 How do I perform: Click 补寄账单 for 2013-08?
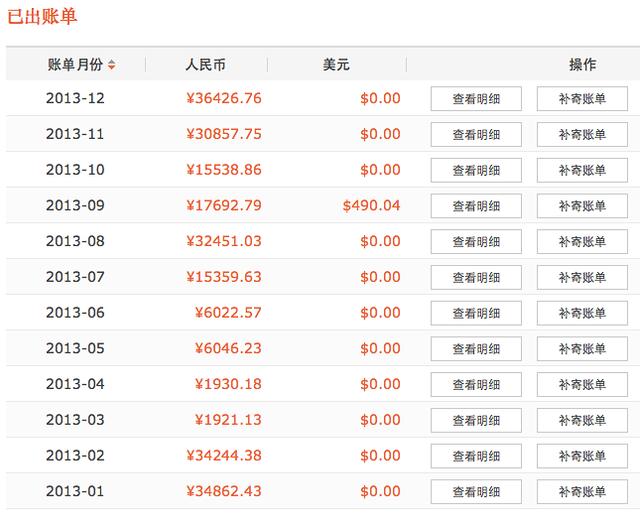[x=582, y=241]
